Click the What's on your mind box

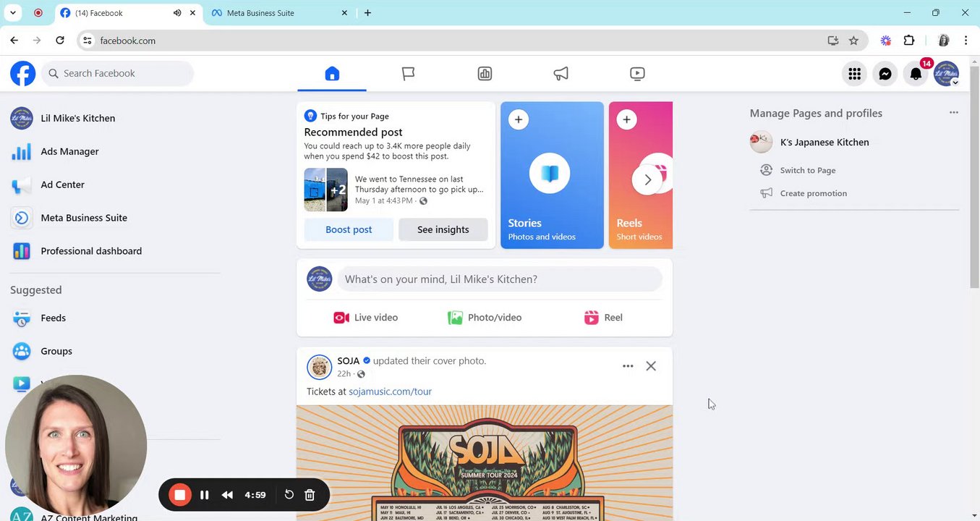pyautogui.click(x=500, y=279)
